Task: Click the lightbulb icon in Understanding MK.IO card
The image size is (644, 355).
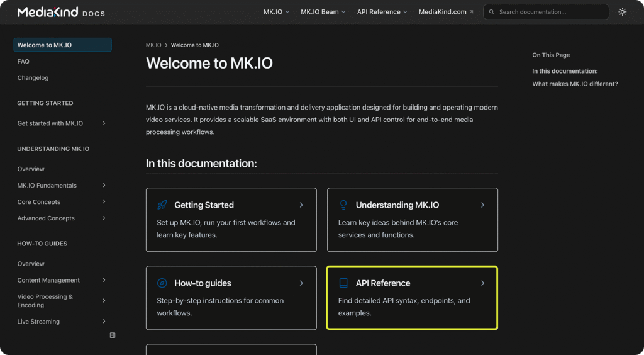Action: (x=343, y=205)
